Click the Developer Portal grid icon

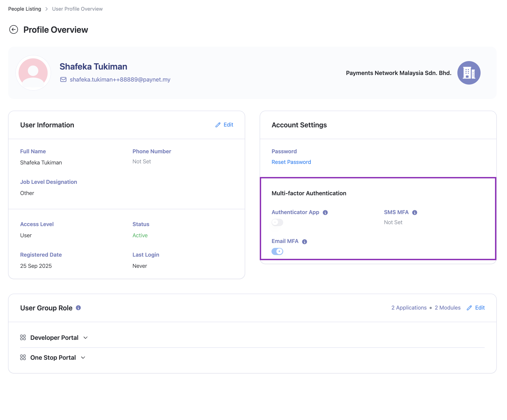pyautogui.click(x=23, y=338)
